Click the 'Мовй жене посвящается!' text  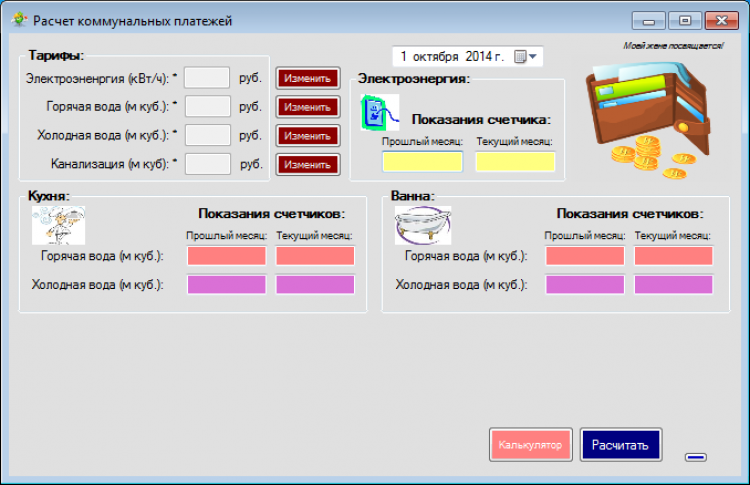click(x=673, y=45)
